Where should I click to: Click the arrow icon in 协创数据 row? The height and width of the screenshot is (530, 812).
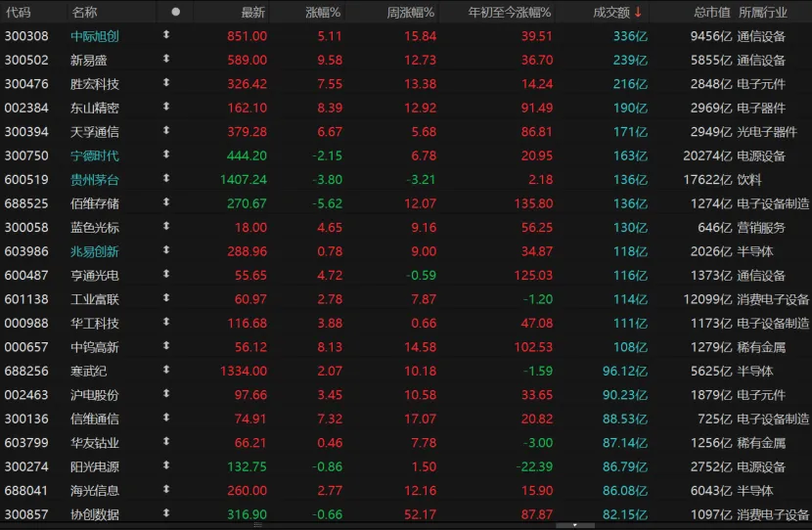(165, 514)
